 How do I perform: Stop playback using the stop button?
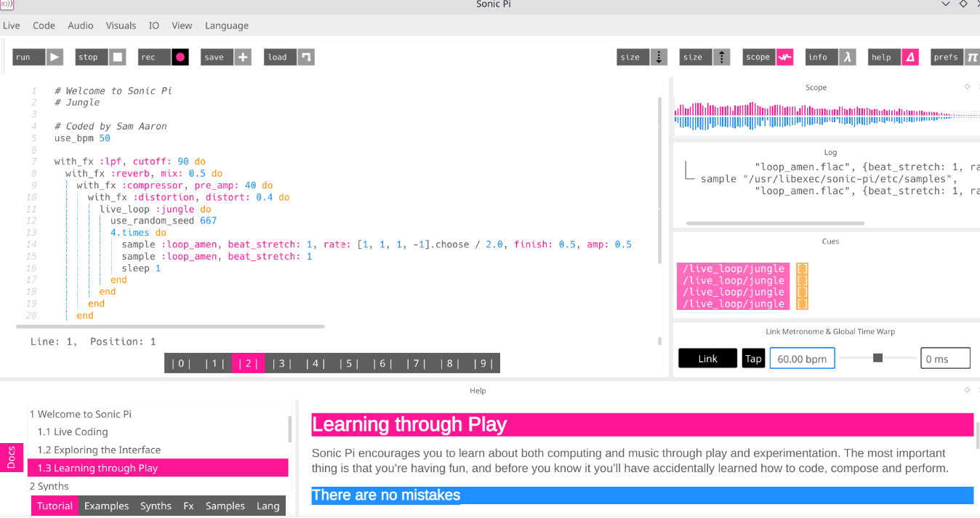(100, 57)
